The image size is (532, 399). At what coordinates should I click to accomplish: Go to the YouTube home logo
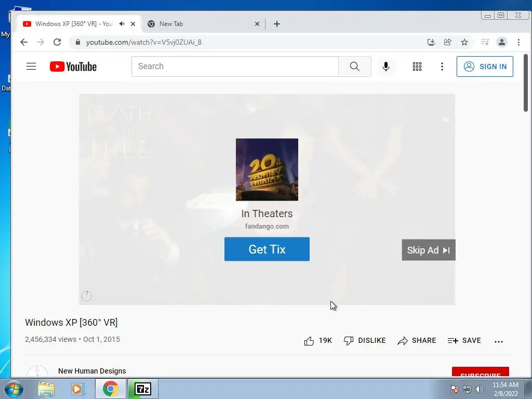tap(73, 66)
